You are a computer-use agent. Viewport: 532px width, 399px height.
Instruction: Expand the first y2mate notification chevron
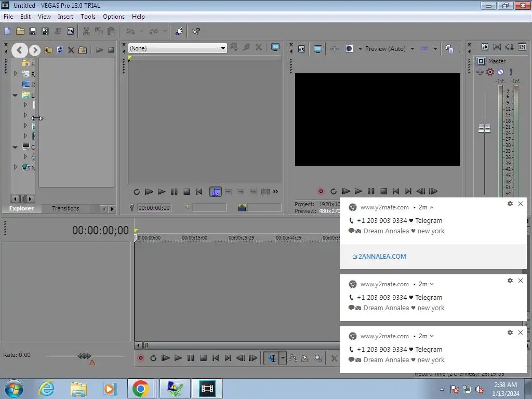[x=432, y=207]
